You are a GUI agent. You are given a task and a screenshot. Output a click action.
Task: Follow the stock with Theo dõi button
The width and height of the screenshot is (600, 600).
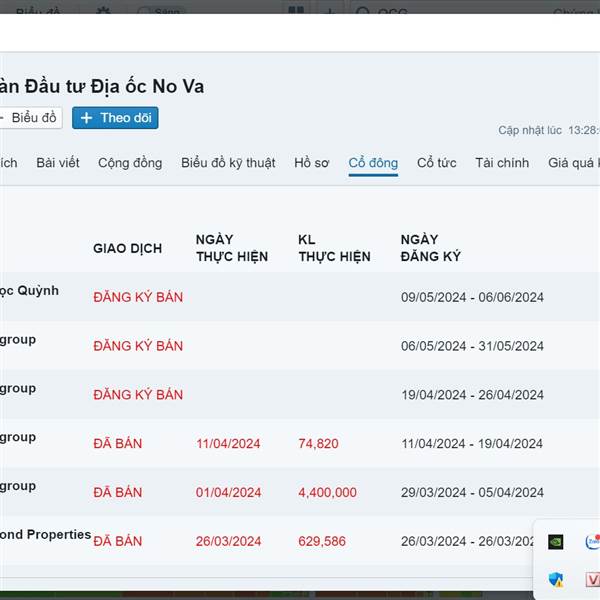click(115, 118)
